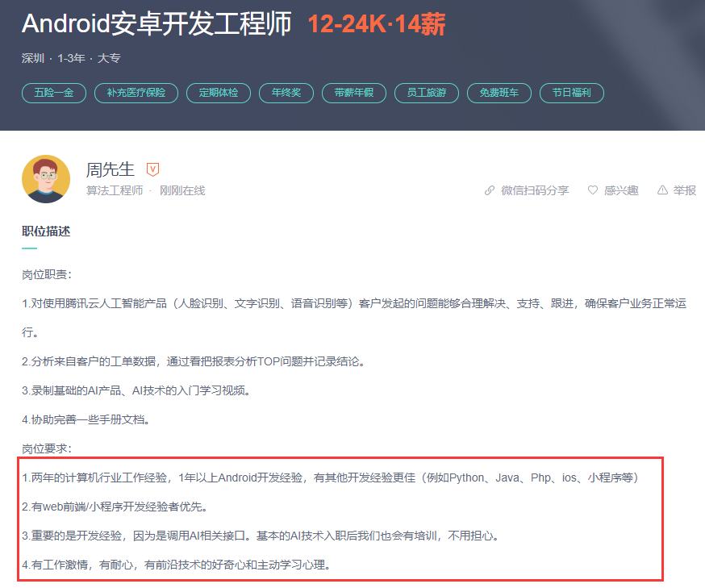
Task: Select the 补充医疗保险 benefit tag
Action: [x=136, y=93]
